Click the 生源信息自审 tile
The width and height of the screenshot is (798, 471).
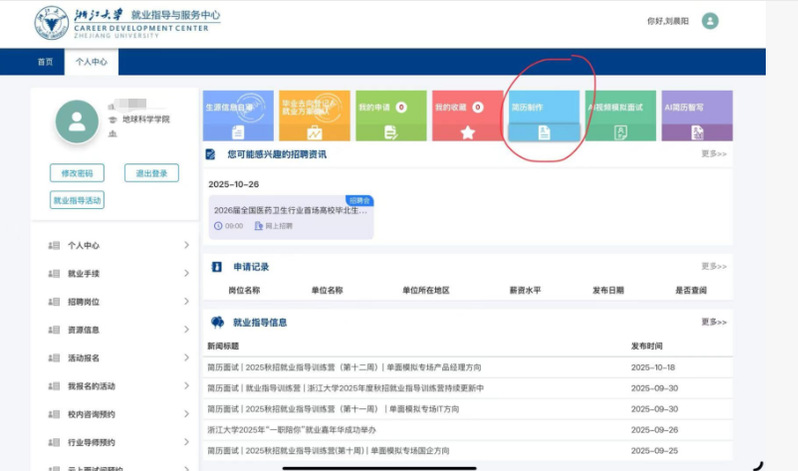pyautogui.click(x=238, y=116)
